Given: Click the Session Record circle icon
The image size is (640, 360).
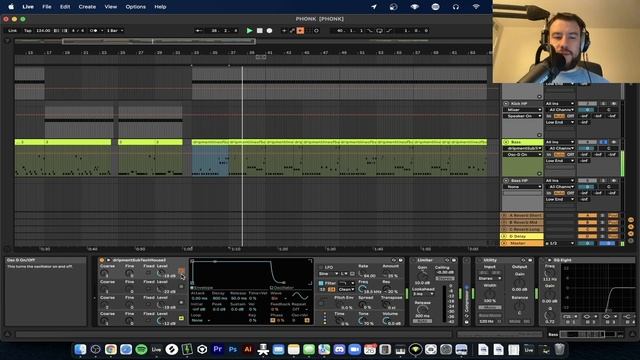Looking at the screenshot, I should pyautogui.click(x=316, y=31).
